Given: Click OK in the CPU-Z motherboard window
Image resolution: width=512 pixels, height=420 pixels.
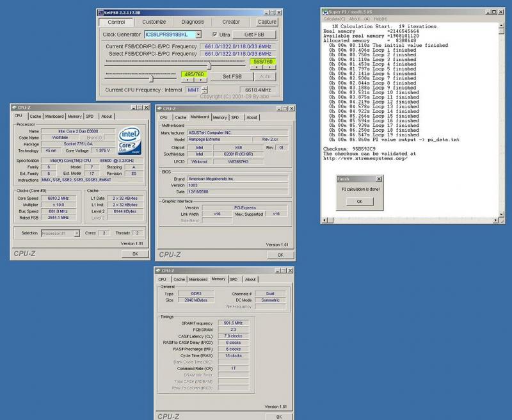Looking at the screenshot, I should (280, 255).
